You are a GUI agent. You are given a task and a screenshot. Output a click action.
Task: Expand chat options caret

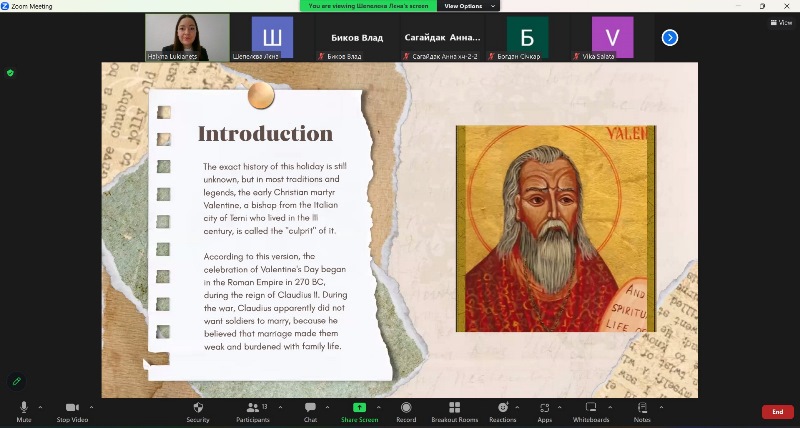pyautogui.click(x=327, y=408)
